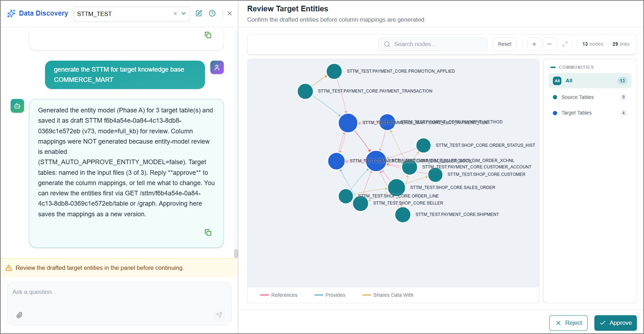Image resolution: width=644 pixels, height=334 pixels.
Task: Copy the 'Generated the entity model' reply
Action: point(208,232)
